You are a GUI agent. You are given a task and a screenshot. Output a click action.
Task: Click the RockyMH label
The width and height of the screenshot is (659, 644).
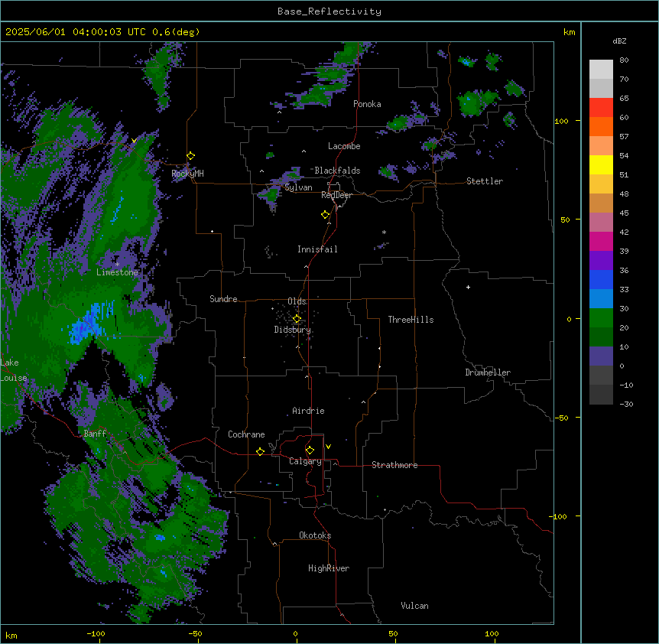[x=187, y=174]
